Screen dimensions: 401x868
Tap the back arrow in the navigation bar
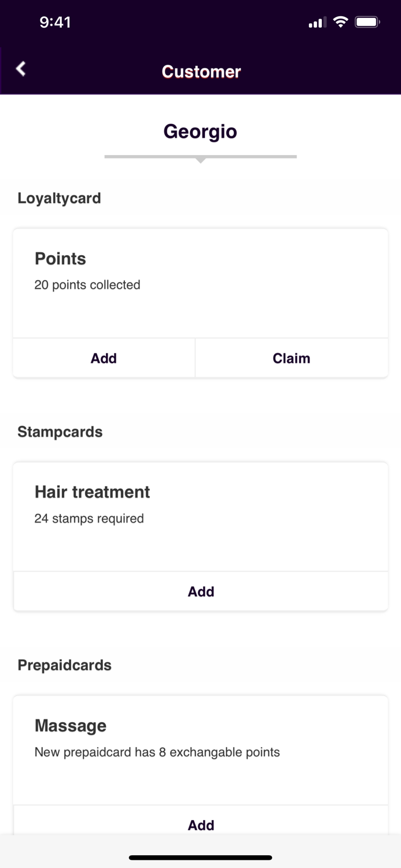click(20, 69)
